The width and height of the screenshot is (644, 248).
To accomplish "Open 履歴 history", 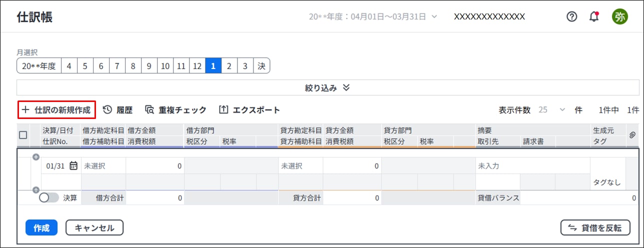I will tap(117, 110).
